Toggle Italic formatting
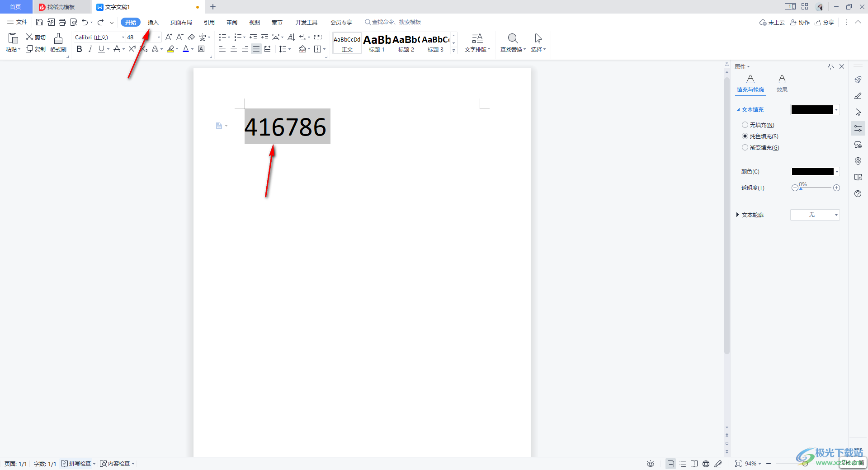868x470 pixels. [90, 49]
